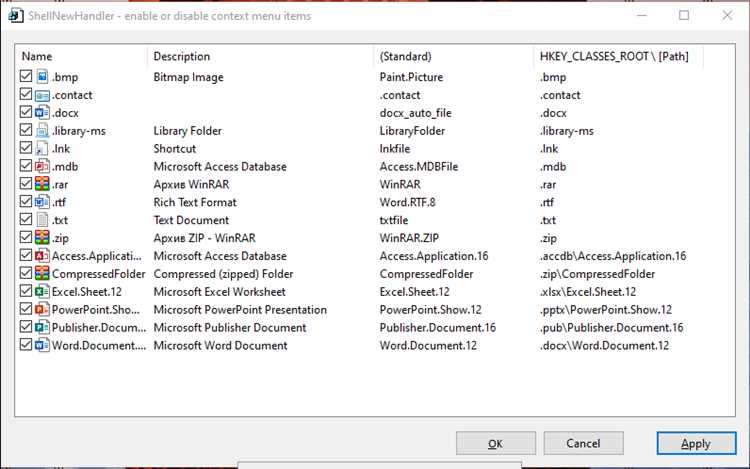Click the WinRAR icon next to .zip

(42, 238)
